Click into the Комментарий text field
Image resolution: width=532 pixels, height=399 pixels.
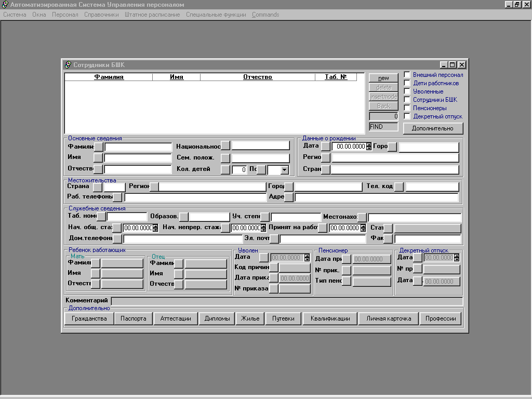click(x=287, y=301)
